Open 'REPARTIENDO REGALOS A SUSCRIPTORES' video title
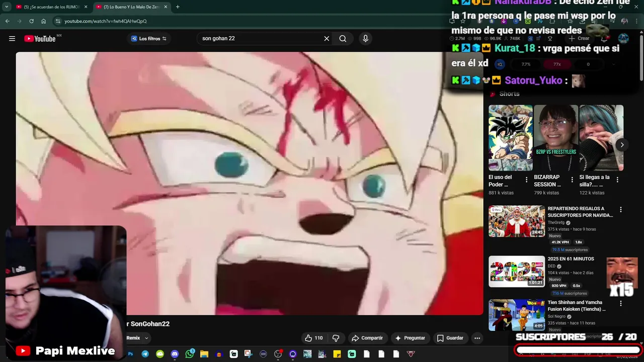The height and width of the screenshot is (362, 644). (580, 212)
